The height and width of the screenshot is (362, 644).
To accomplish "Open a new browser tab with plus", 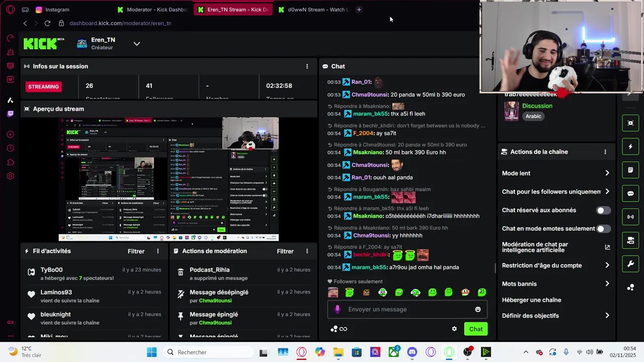I will [x=359, y=10].
